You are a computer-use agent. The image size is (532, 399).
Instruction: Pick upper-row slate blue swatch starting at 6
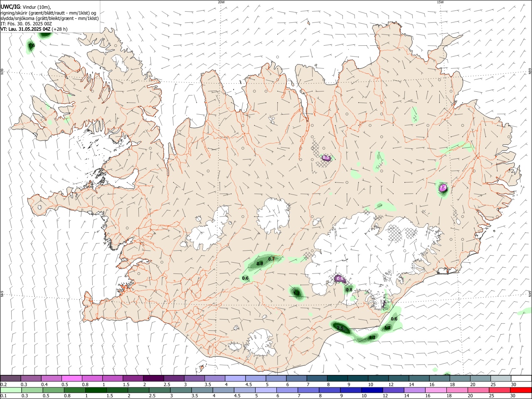click(x=296, y=379)
